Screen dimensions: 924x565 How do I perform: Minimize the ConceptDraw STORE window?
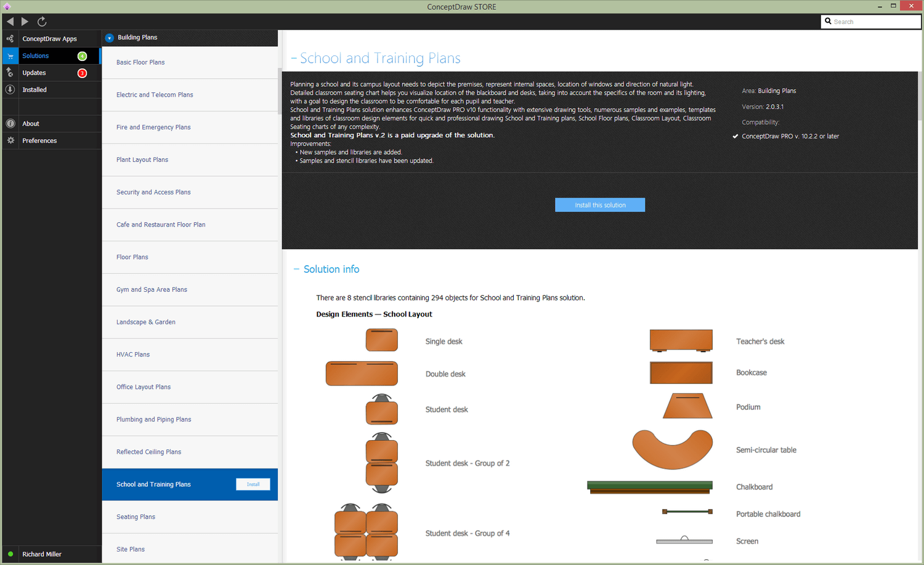[880, 6]
